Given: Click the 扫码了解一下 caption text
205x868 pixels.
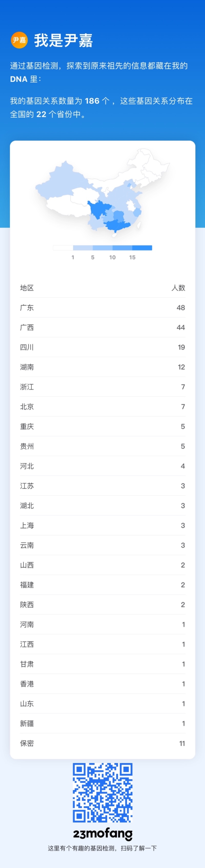Looking at the screenshot, I should click(x=102, y=848).
